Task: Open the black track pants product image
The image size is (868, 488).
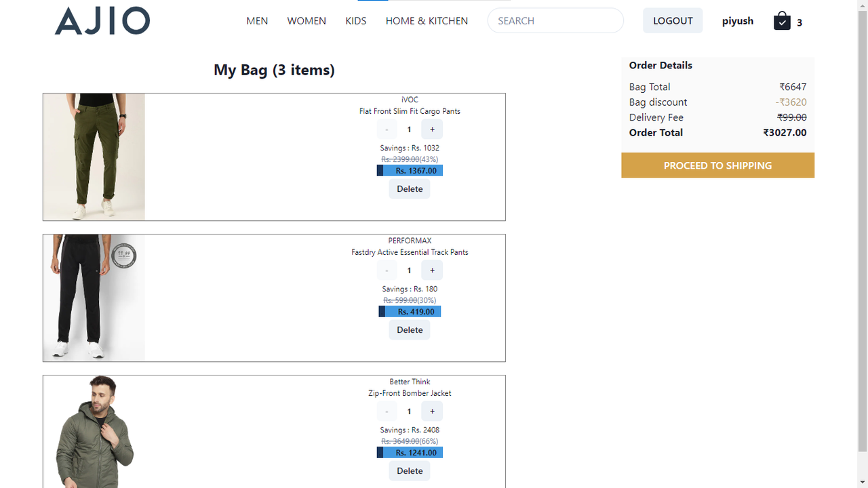Action: [x=94, y=298]
